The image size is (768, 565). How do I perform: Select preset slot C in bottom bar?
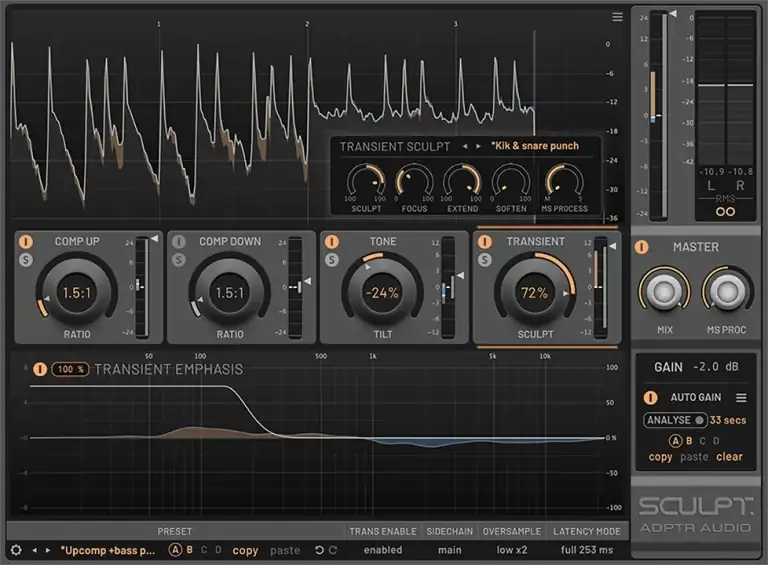(x=204, y=550)
